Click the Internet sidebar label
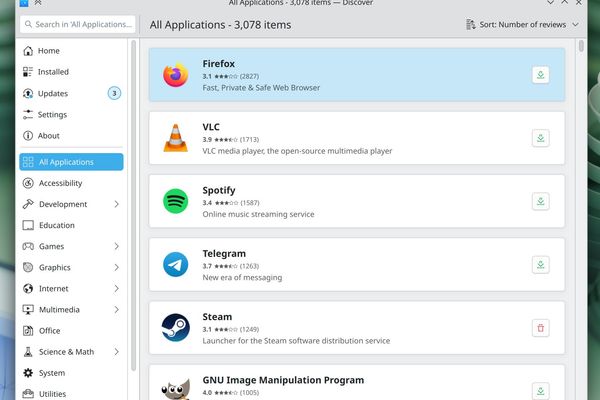Viewport: 600px width, 400px height. (x=54, y=288)
